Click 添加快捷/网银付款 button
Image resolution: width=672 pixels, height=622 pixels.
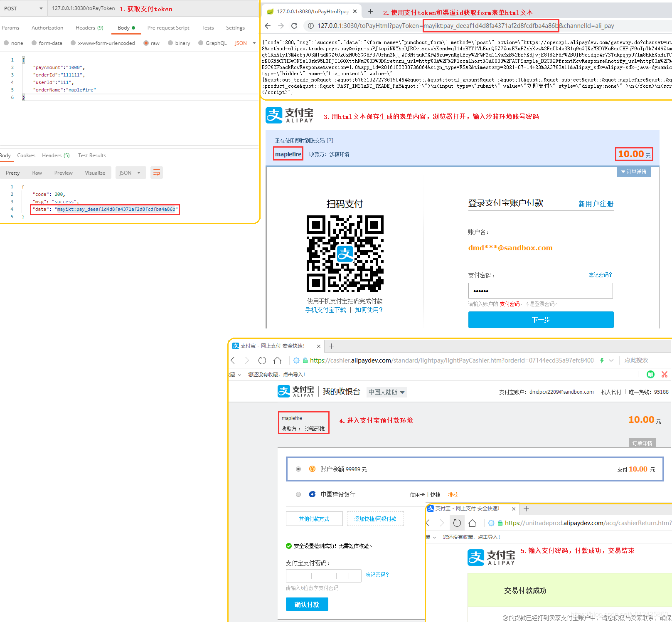pos(375,519)
